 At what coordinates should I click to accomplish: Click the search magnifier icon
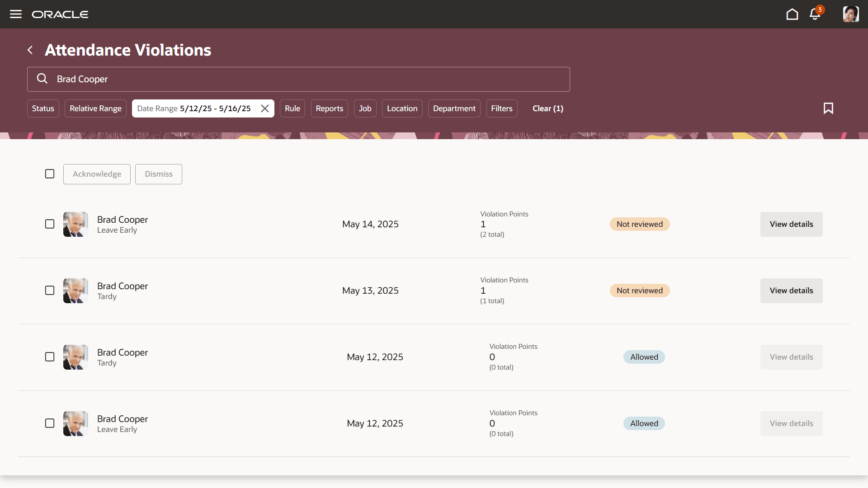(x=42, y=79)
